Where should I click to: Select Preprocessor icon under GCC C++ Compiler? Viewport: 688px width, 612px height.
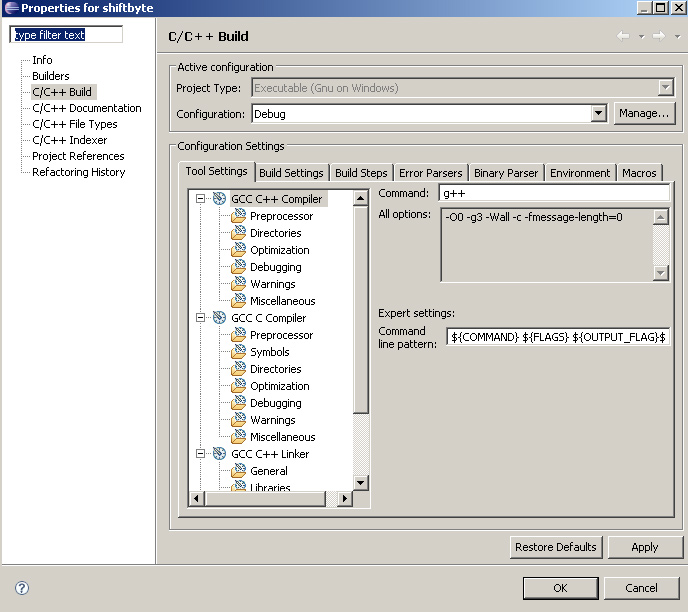[x=238, y=216]
